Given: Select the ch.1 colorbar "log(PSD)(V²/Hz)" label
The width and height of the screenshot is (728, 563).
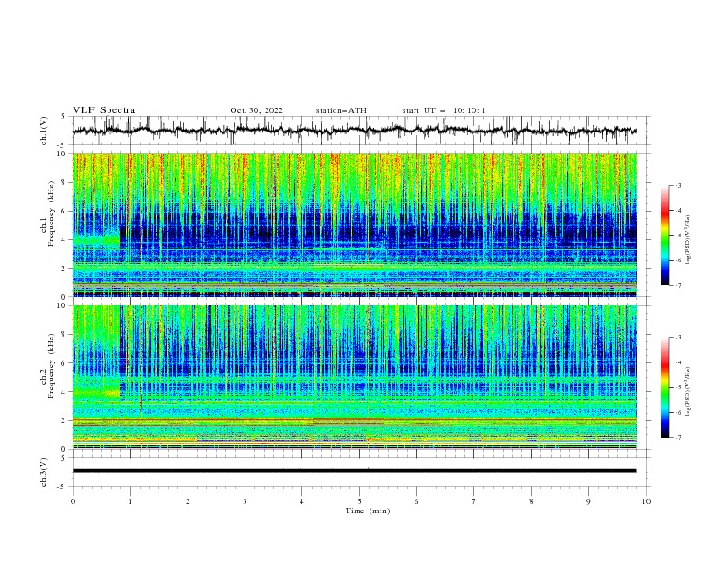Looking at the screenshot, I should [x=688, y=240].
